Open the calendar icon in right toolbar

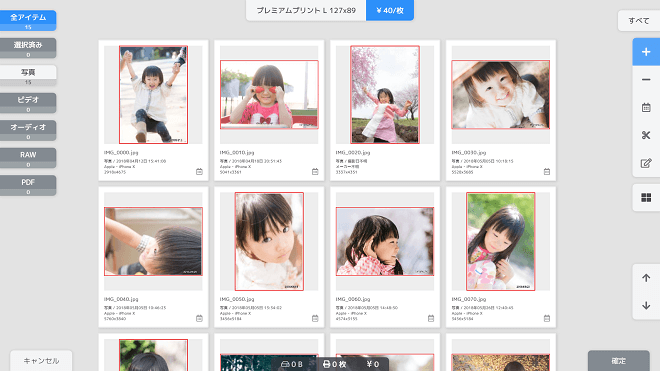pyautogui.click(x=646, y=107)
